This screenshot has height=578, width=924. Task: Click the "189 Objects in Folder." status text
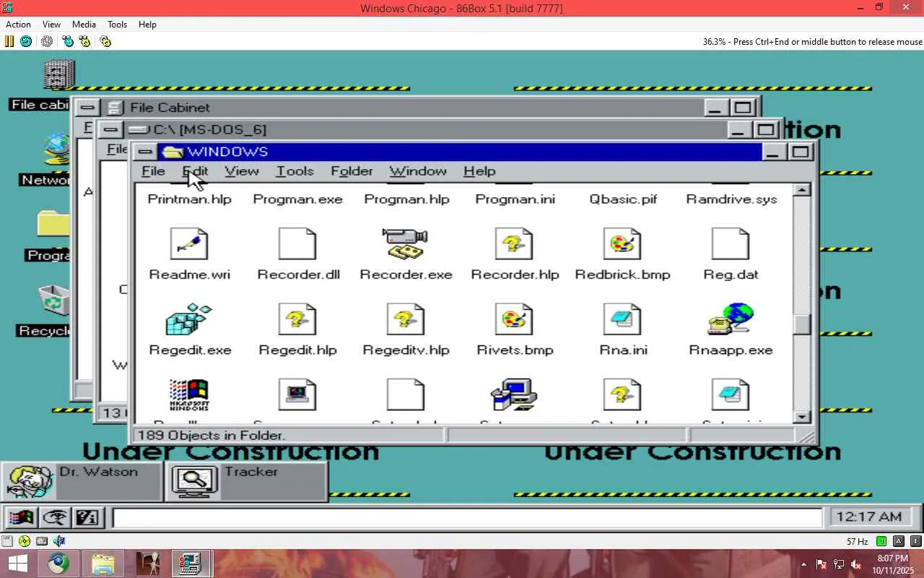pos(211,436)
